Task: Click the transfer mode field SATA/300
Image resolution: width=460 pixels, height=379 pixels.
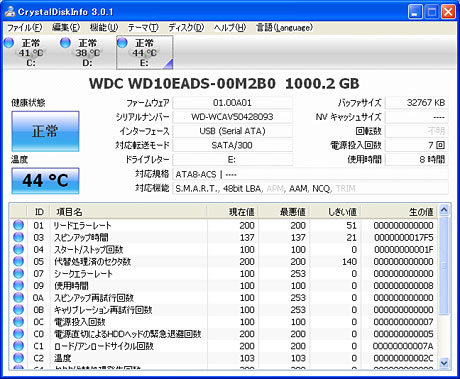Action: [232, 145]
